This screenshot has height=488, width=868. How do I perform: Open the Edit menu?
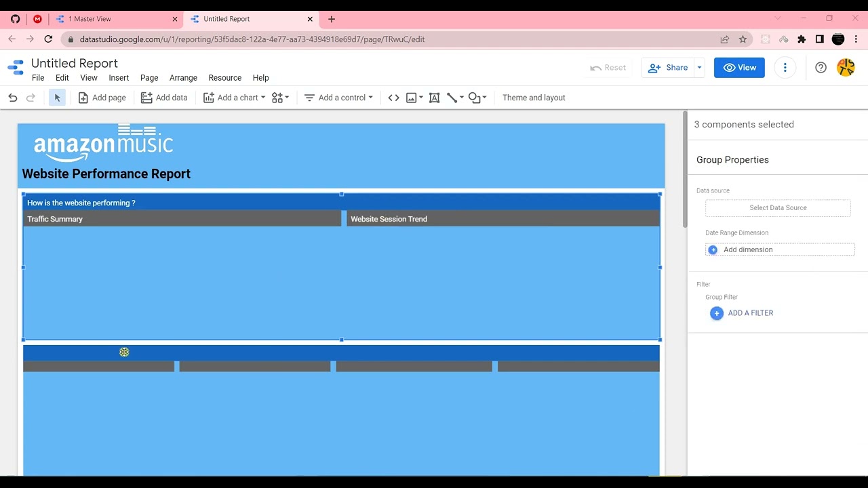[62, 78]
